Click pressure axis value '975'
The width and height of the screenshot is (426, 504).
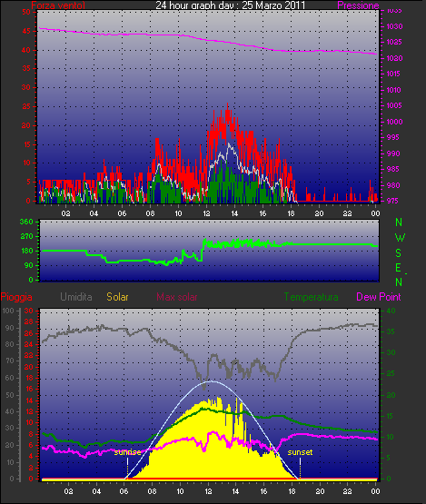pos(392,201)
